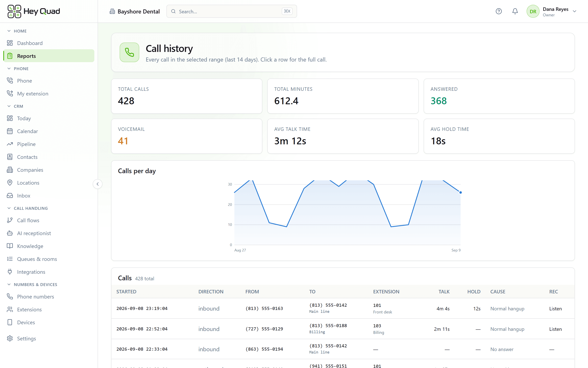The width and height of the screenshot is (588, 368).
Task: Sort calls by DIRECTION column
Action: pyautogui.click(x=211, y=291)
